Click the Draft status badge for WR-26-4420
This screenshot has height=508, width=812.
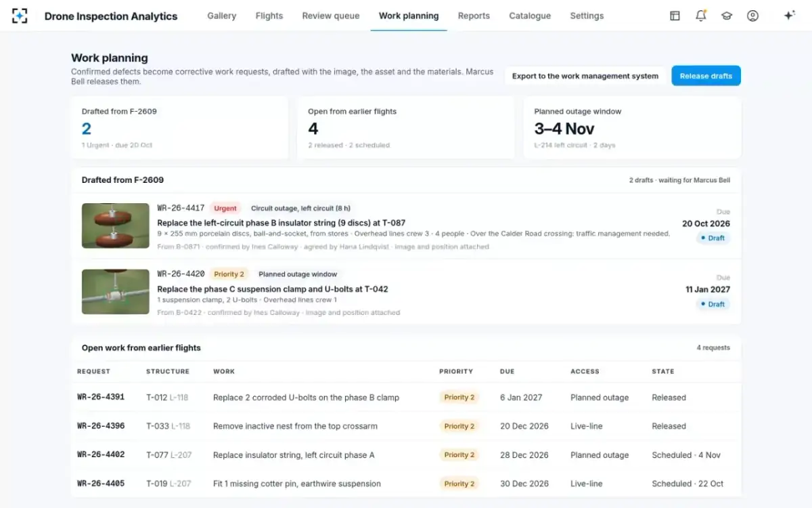(x=713, y=304)
